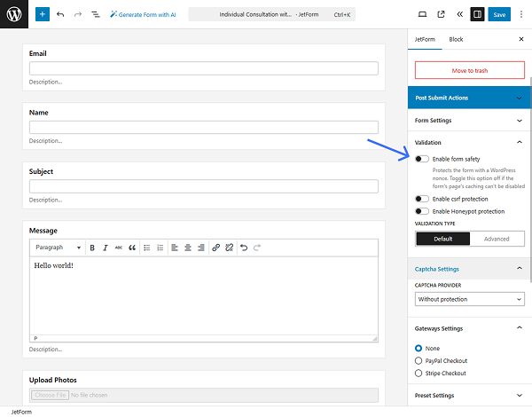Select PayPal Checkout gateway

(x=419, y=361)
